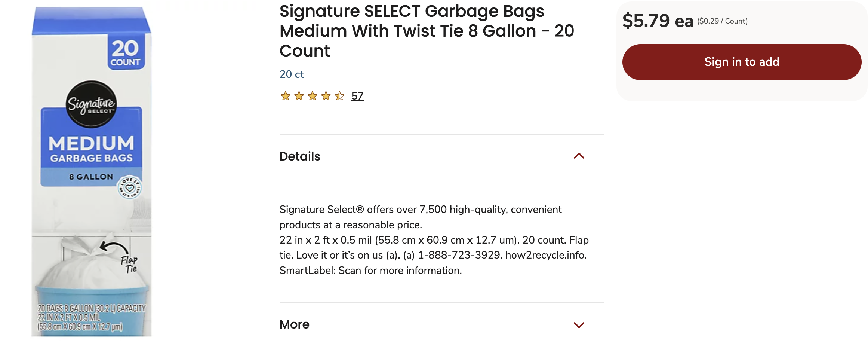Click the Love It guarantee seal
Image resolution: width=868 pixels, height=345 pixels.
click(x=129, y=187)
